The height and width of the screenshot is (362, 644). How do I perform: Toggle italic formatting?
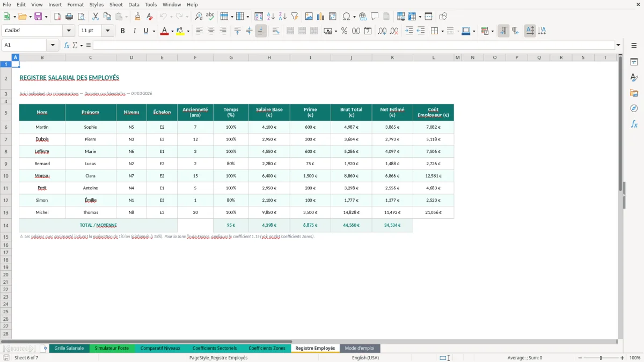click(x=134, y=31)
